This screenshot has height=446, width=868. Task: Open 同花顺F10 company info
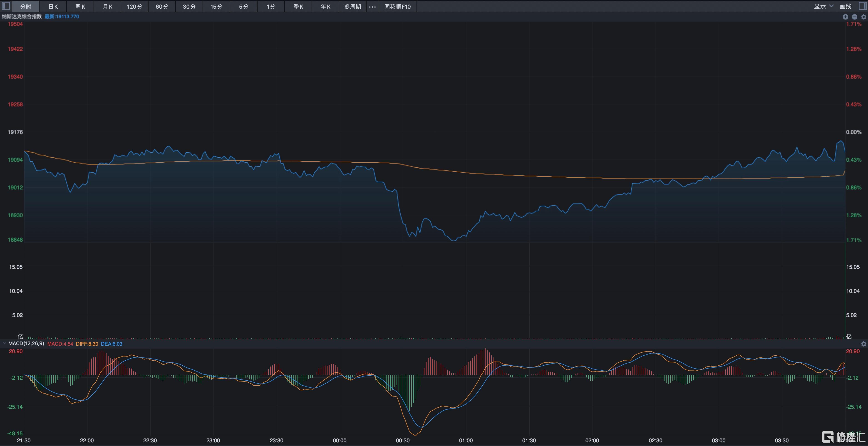coord(398,7)
